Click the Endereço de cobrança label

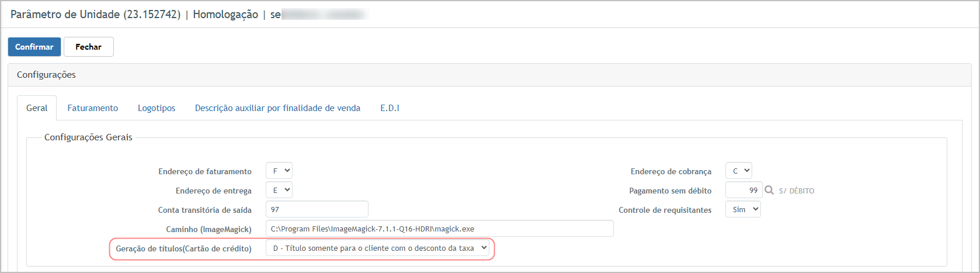pos(671,171)
